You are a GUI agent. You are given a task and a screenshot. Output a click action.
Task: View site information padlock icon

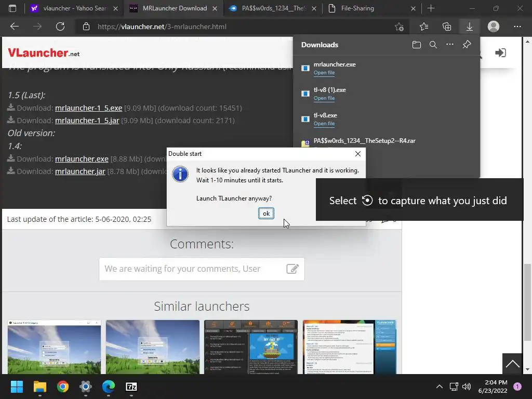[86, 26]
